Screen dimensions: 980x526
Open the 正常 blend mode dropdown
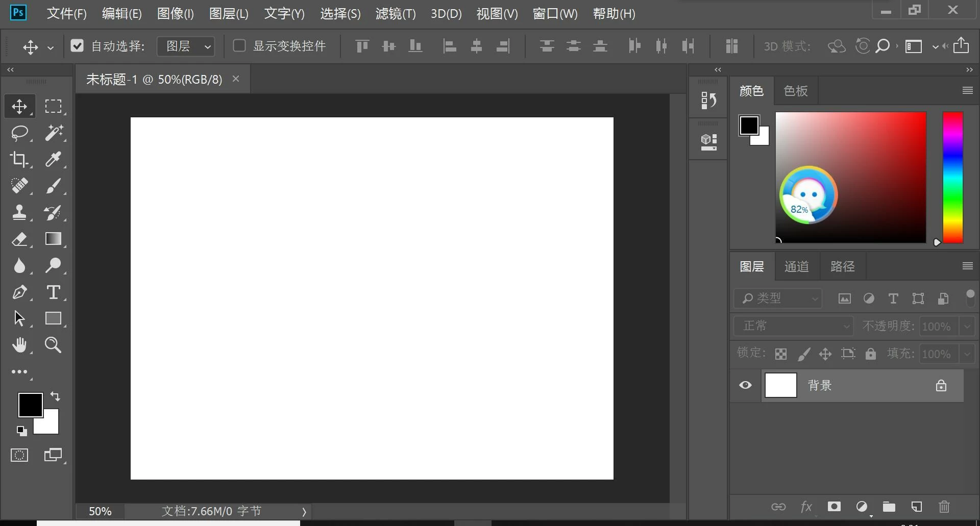pos(794,326)
